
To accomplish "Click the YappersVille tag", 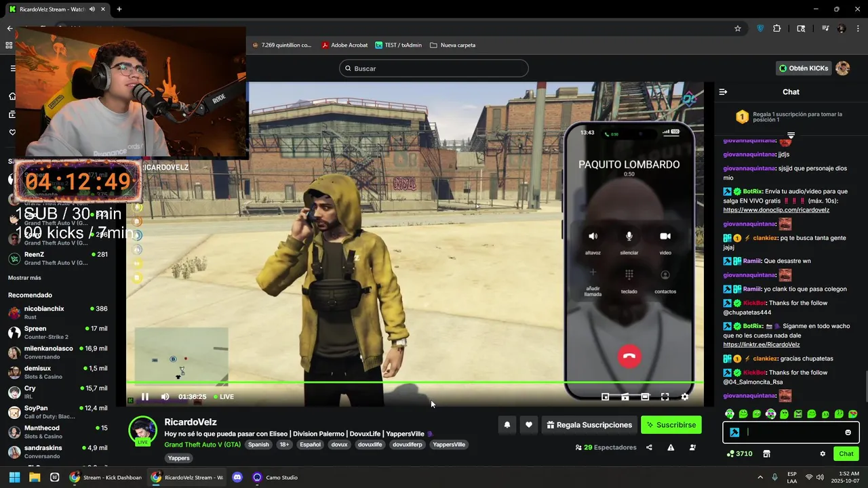I will point(449,445).
